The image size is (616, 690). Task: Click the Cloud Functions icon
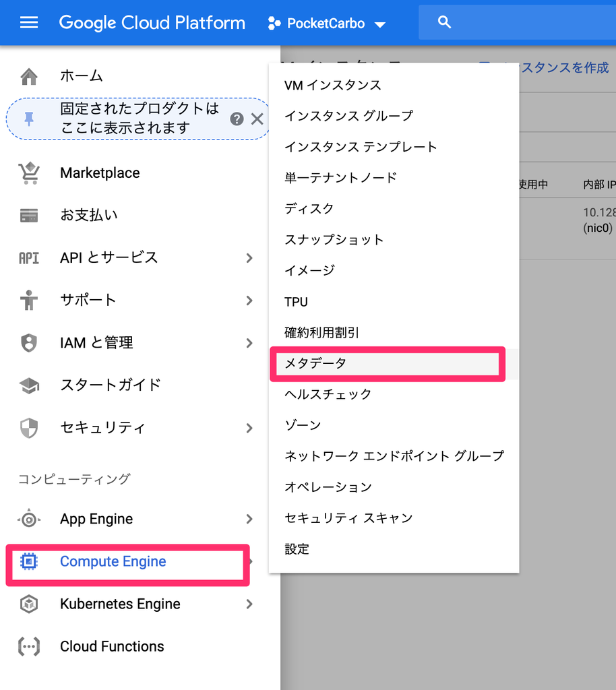pos(29,646)
